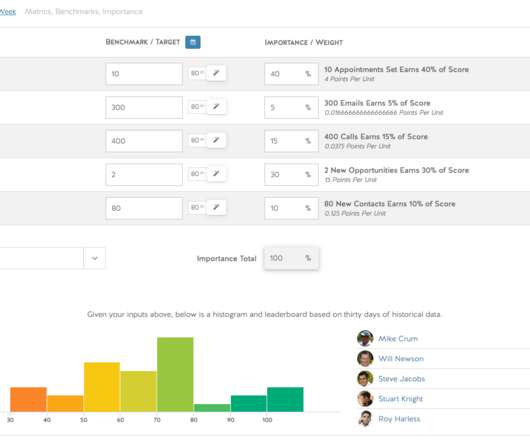Click the pencil edit icon in the New Contacts row
Image resolution: width=530 pixels, height=442 pixels.
point(216,207)
